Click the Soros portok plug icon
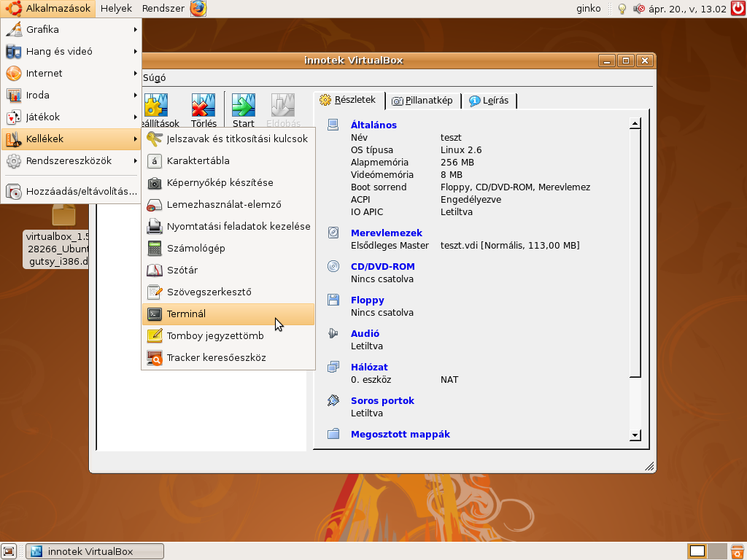Screen dimensions: 747x560 click(x=333, y=400)
